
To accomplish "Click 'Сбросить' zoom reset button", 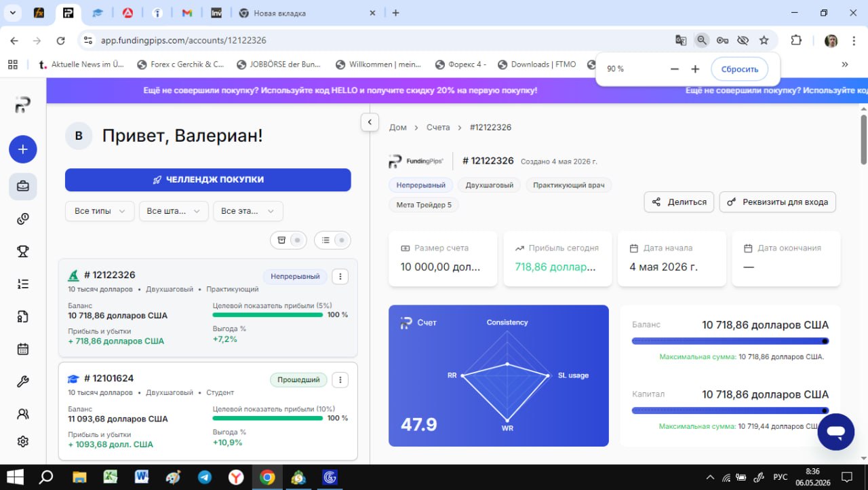I will [x=739, y=69].
